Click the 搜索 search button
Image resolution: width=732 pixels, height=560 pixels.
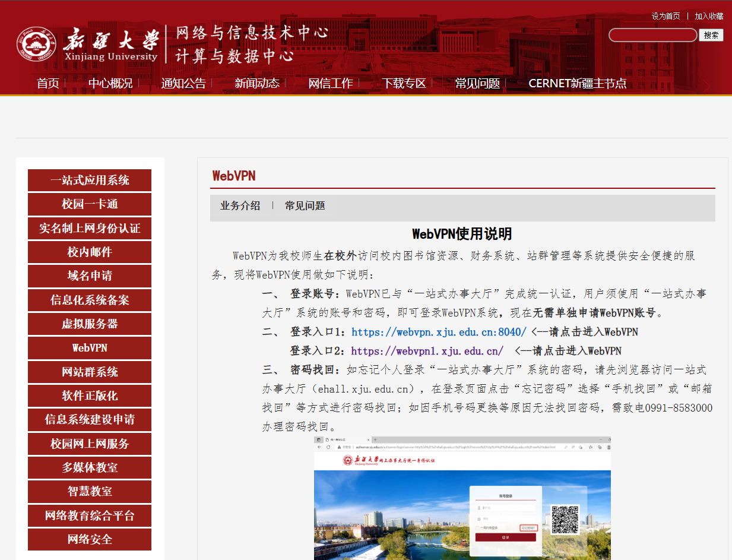[711, 35]
